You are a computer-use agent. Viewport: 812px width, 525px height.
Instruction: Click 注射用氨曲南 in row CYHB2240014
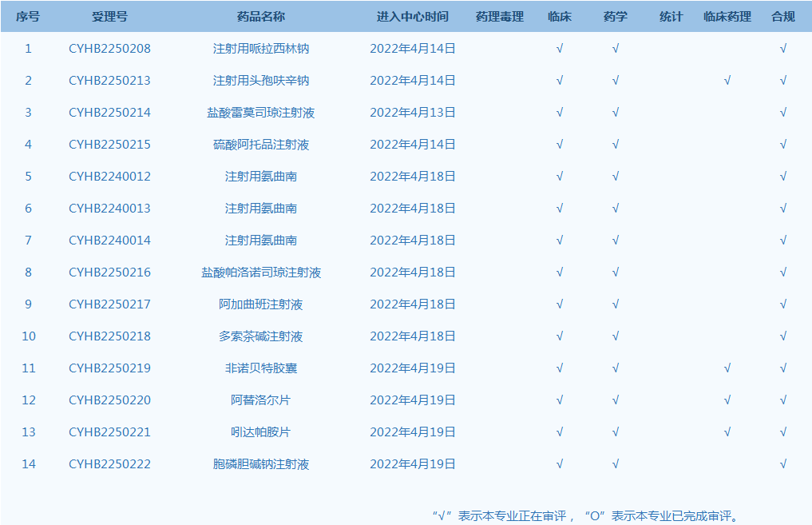click(x=261, y=241)
